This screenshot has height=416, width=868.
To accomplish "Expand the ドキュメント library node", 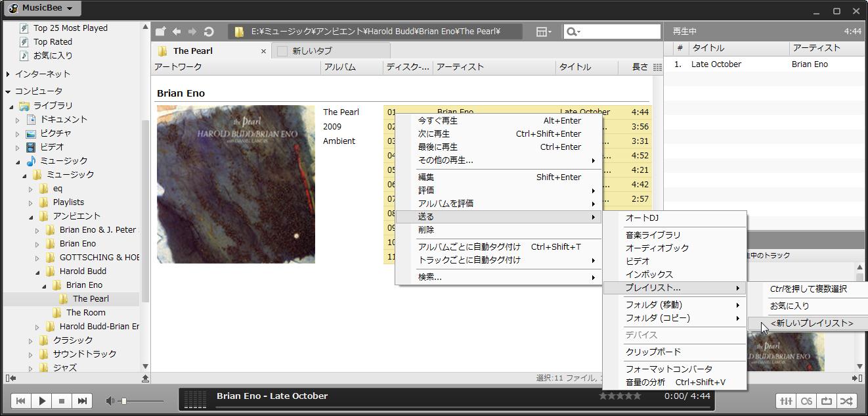I will pos(18,120).
